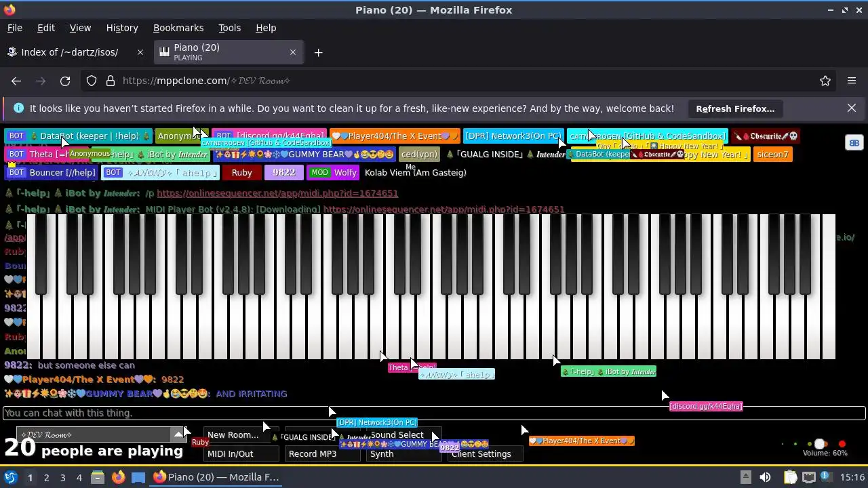The width and height of the screenshot is (868, 488).
Task: Open a new browser tab
Action: [x=318, y=52]
